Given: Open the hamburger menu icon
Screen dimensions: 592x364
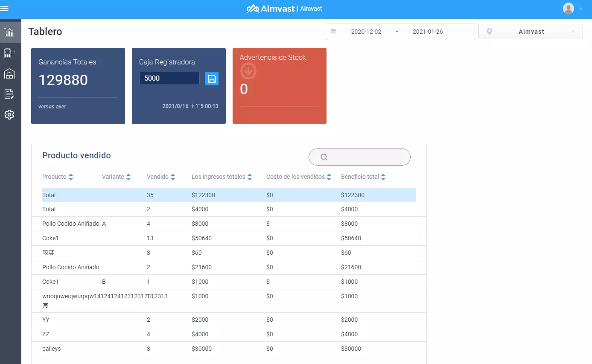Looking at the screenshot, I should 4,9.
